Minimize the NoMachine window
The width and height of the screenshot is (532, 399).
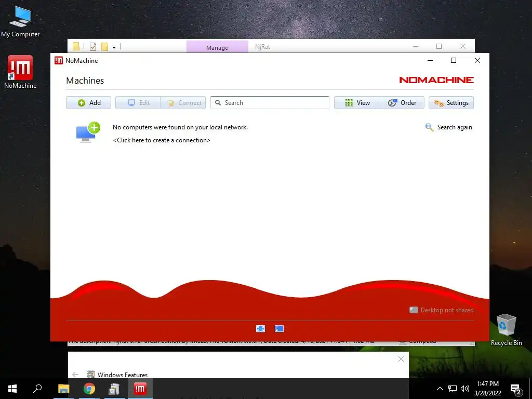click(430, 60)
